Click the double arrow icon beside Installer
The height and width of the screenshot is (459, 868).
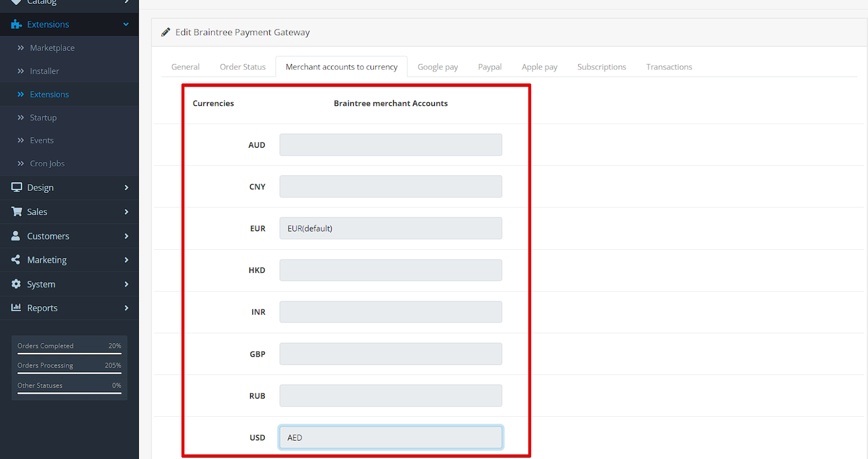click(x=21, y=71)
